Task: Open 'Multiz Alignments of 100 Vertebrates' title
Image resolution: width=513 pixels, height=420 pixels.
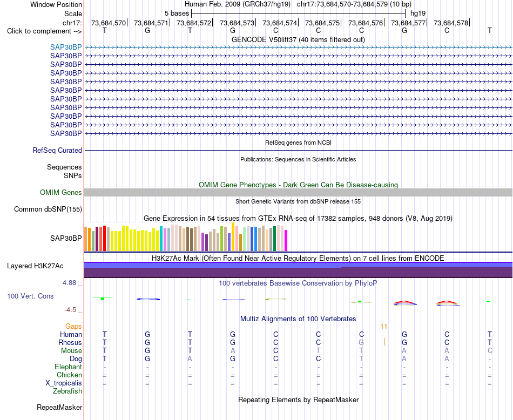Action: (298, 319)
